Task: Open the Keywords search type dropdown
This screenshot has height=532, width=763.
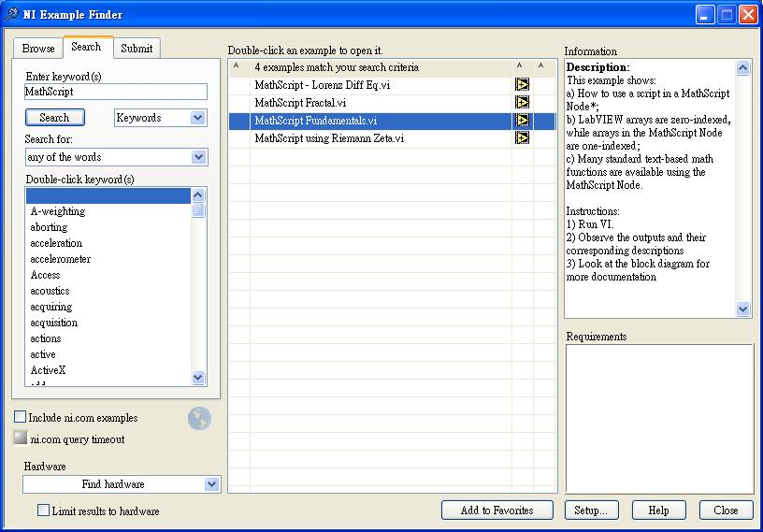Action: pos(197,118)
